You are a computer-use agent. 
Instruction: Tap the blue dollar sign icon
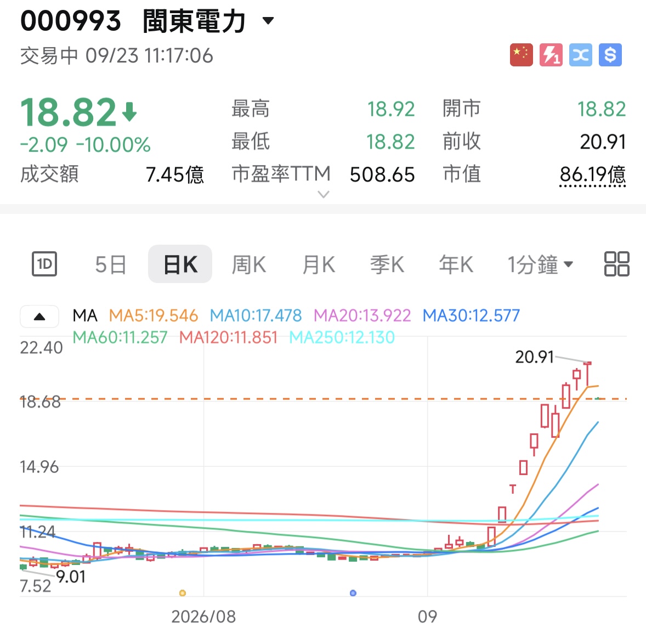[610, 55]
